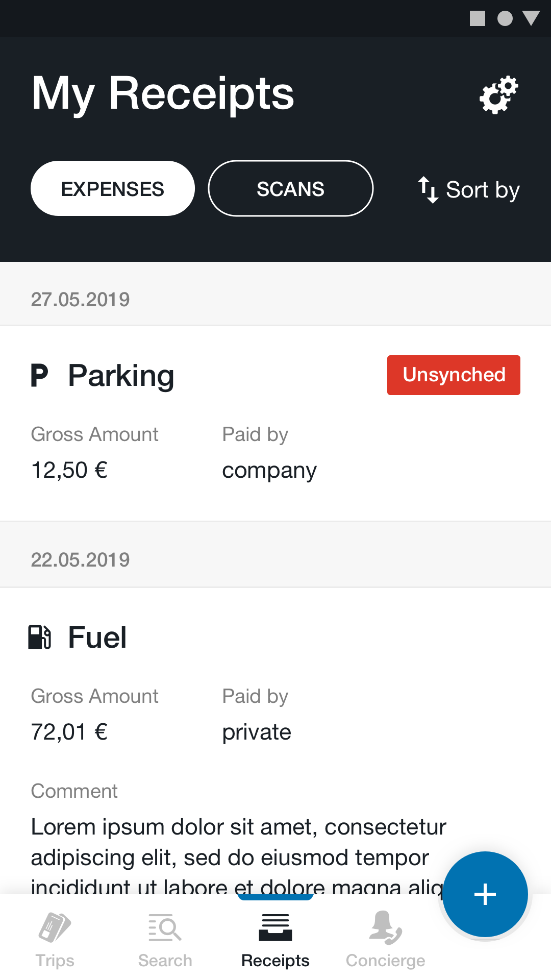
Task: Select the EXPENSES filter pill
Action: [x=113, y=189]
